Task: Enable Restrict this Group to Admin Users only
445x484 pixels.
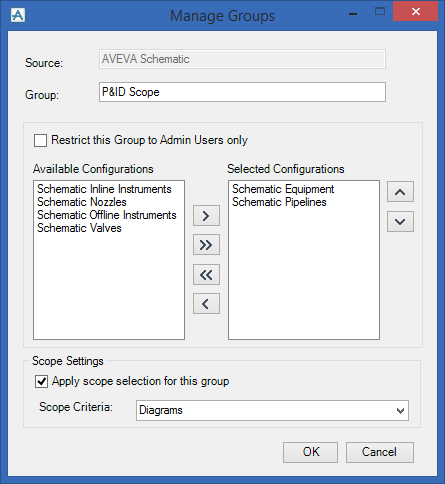Action: tap(40, 140)
